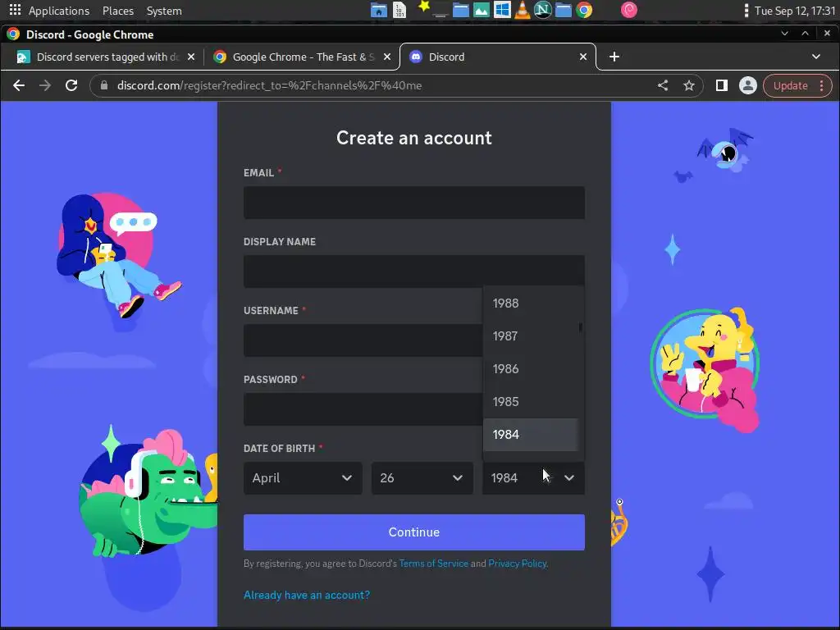
Task: Close the Discord servers tagged tab
Action: (190, 57)
